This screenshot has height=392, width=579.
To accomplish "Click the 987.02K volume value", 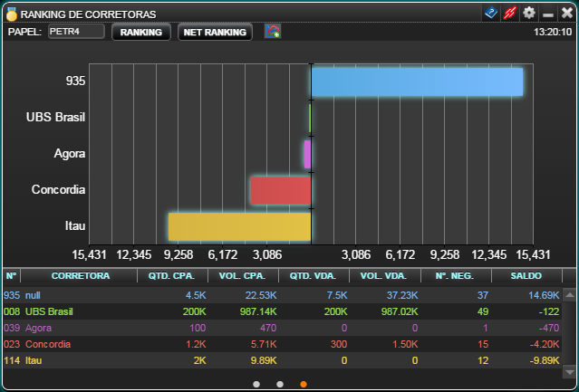I will (400, 311).
